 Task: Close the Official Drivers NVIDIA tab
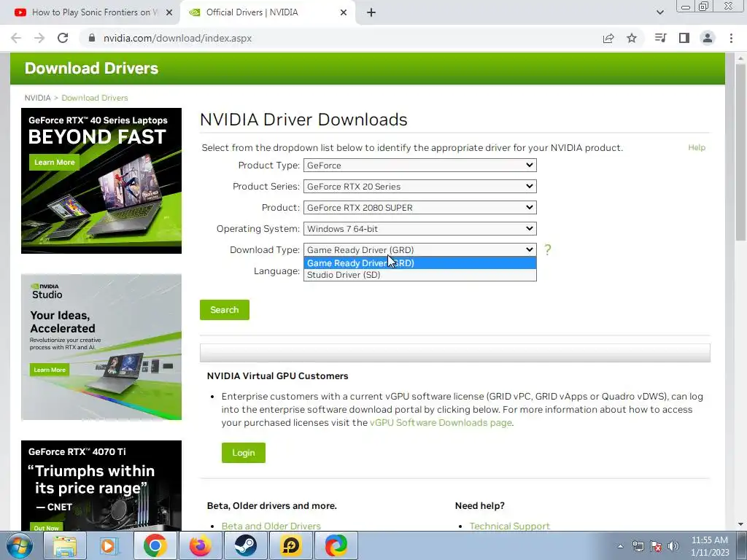pos(344,12)
